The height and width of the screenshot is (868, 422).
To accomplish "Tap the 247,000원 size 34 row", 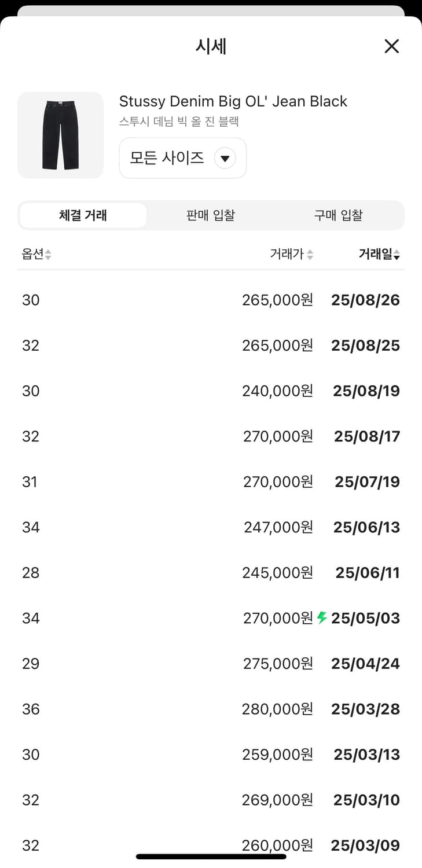I will pos(211,527).
